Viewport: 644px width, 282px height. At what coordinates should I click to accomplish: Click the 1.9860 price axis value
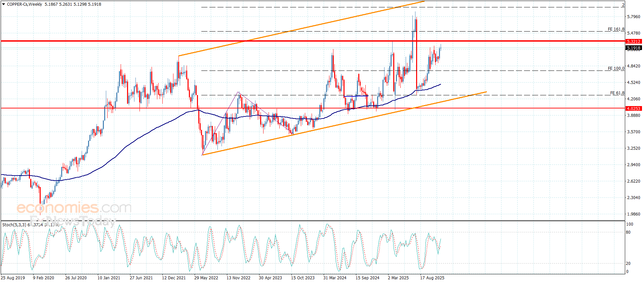(x=634, y=214)
